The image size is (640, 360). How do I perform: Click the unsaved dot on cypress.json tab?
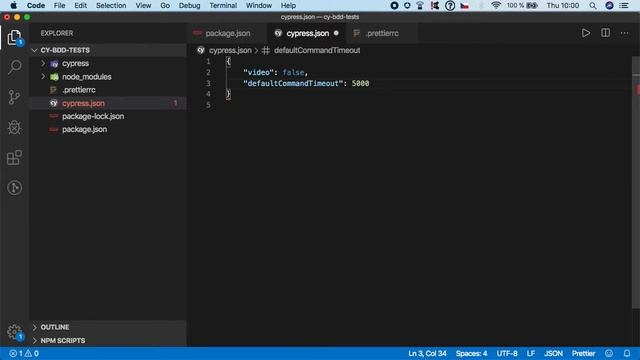336,33
